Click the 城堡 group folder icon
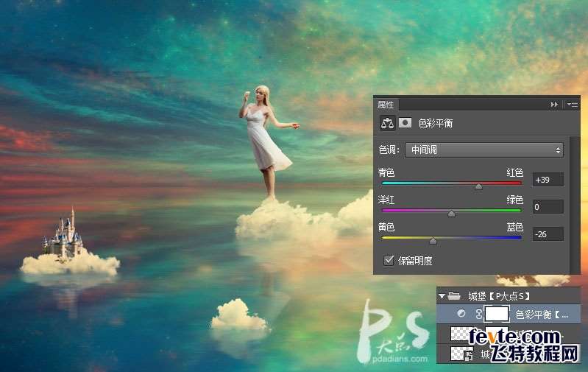 coord(455,296)
